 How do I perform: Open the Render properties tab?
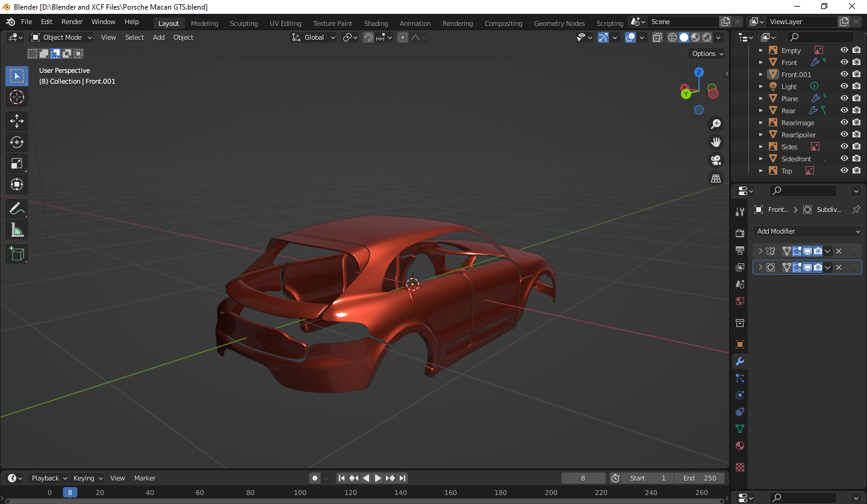click(740, 233)
